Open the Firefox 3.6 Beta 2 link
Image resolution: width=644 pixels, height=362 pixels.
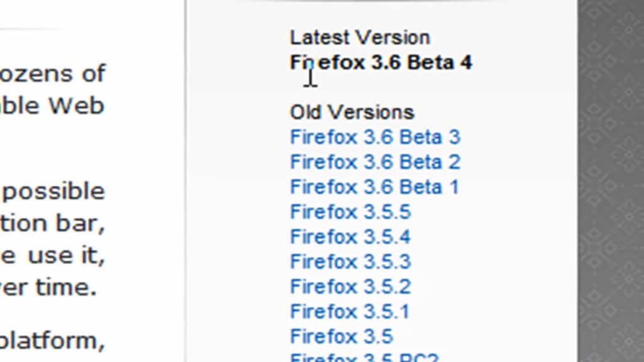(375, 162)
